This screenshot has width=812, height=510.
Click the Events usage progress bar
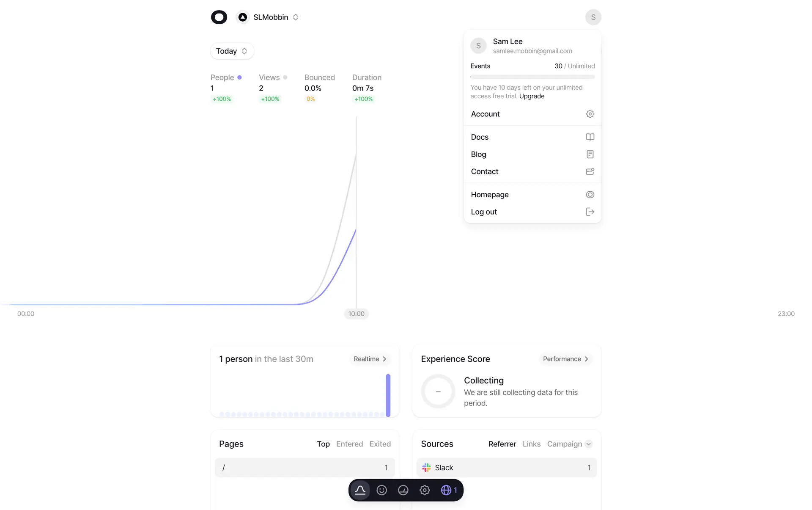pos(532,77)
